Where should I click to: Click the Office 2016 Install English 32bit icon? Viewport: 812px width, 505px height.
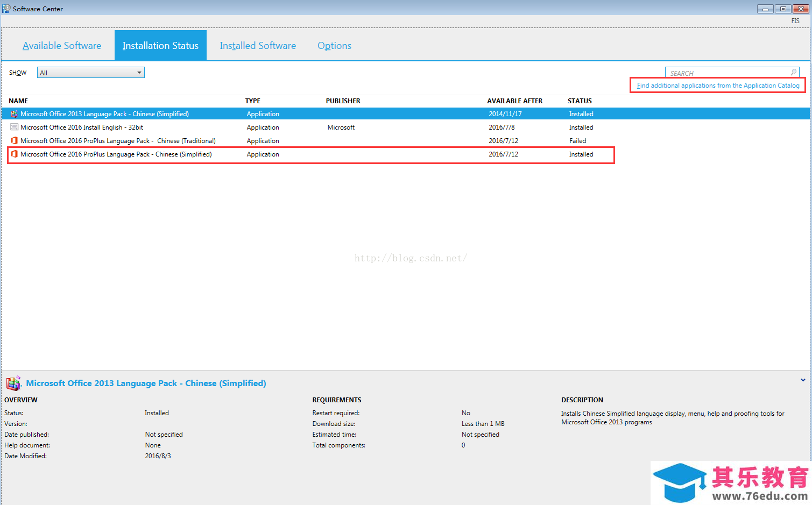pyautogui.click(x=14, y=127)
